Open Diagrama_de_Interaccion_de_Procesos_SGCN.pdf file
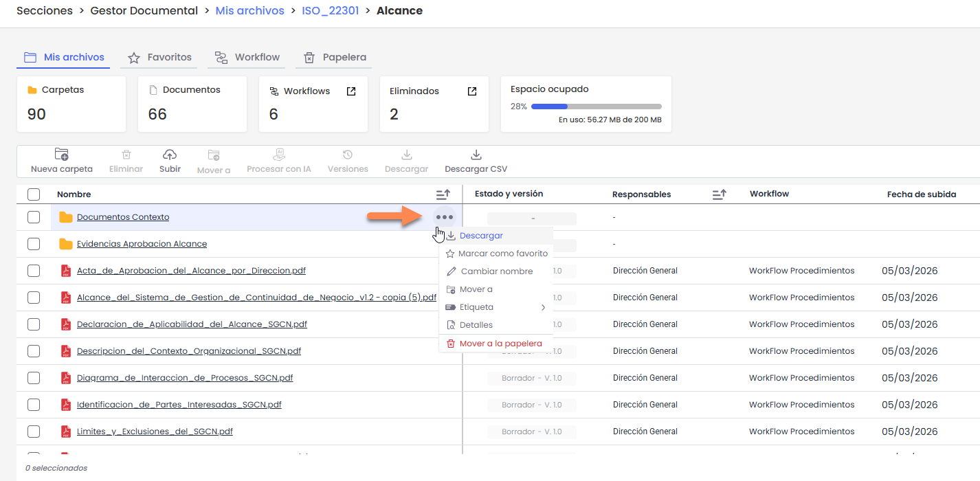This screenshot has height=481, width=980. 185,378
